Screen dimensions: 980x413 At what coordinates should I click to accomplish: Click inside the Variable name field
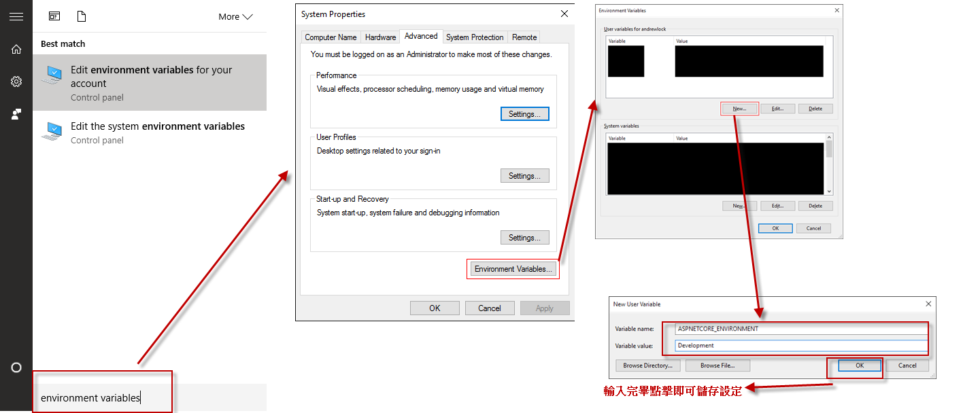click(801, 329)
